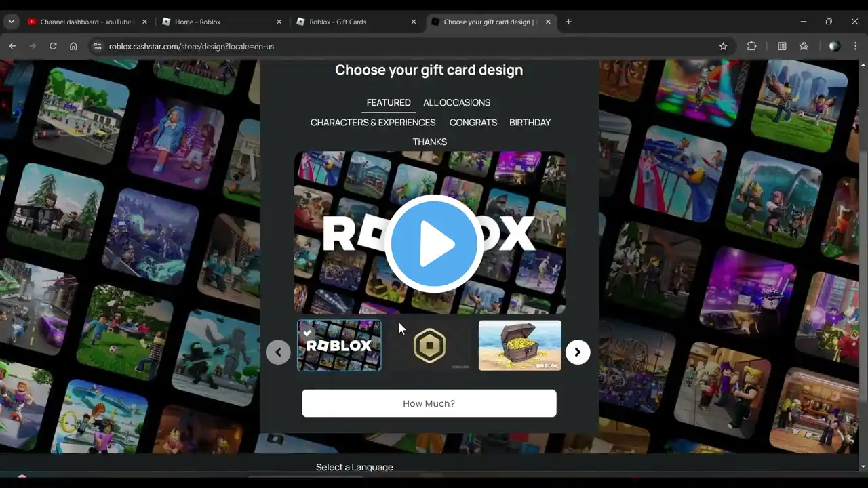Open the reading list side panel icon
The width and height of the screenshot is (868, 488).
tap(782, 46)
